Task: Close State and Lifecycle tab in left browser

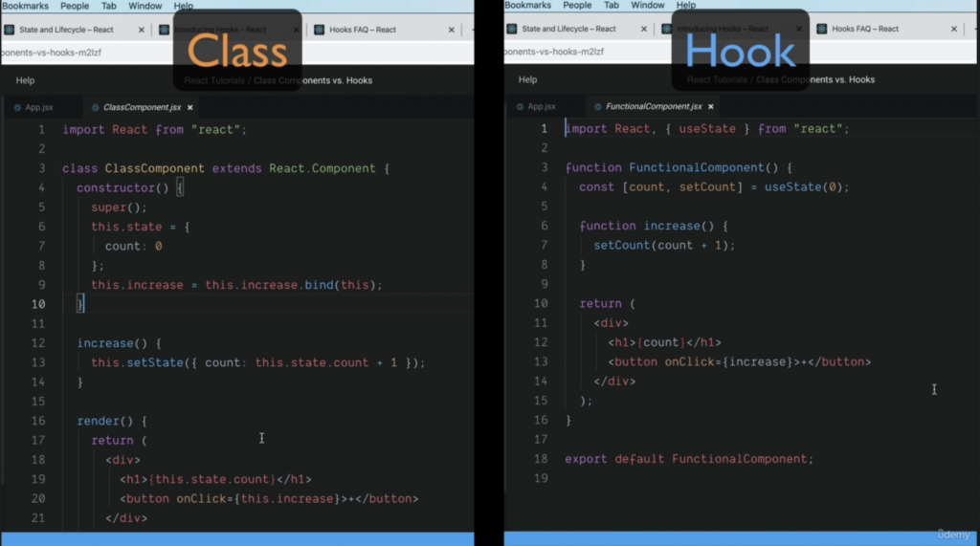Action: pyautogui.click(x=142, y=30)
